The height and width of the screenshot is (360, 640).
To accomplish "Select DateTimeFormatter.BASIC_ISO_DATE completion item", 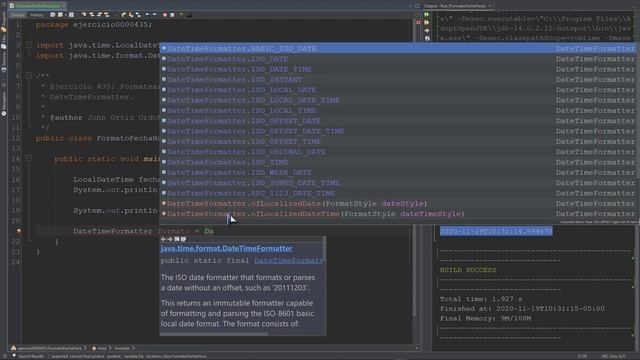I will [398, 48].
